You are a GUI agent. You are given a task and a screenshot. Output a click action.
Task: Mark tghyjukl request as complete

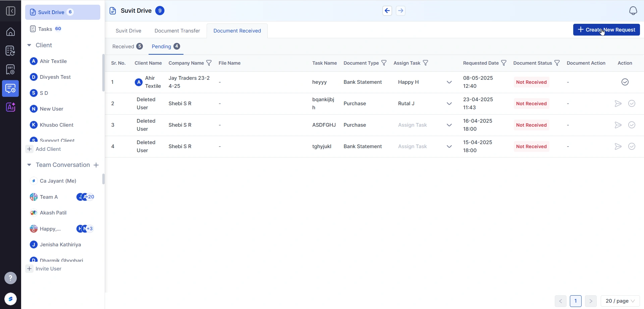pos(632,146)
